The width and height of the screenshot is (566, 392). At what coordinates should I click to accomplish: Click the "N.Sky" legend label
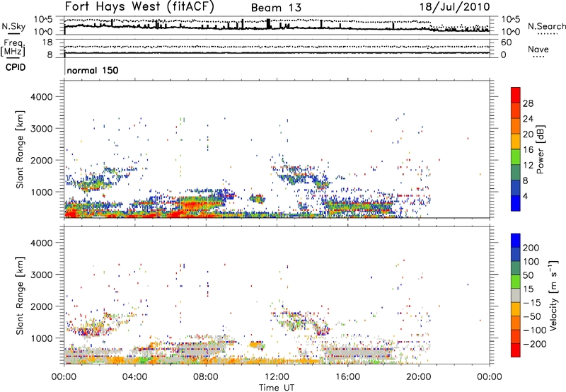point(13,26)
